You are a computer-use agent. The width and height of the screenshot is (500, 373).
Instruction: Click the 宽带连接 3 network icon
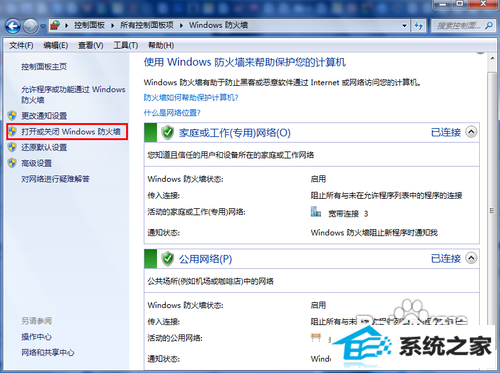coord(315,212)
